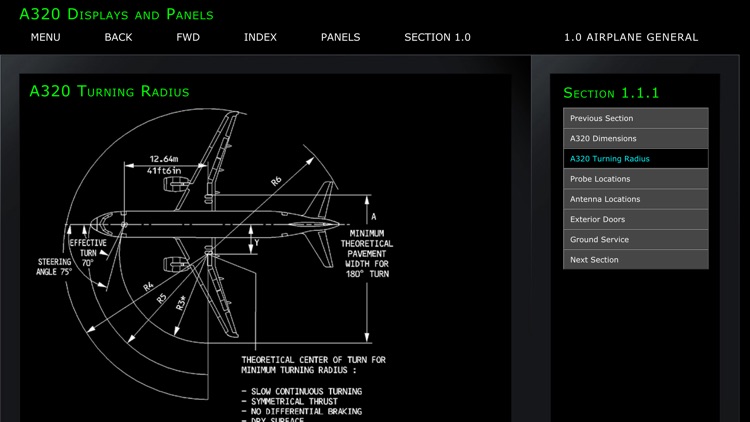The height and width of the screenshot is (422, 750).
Task: Click the R6 radius label
Action: click(276, 181)
